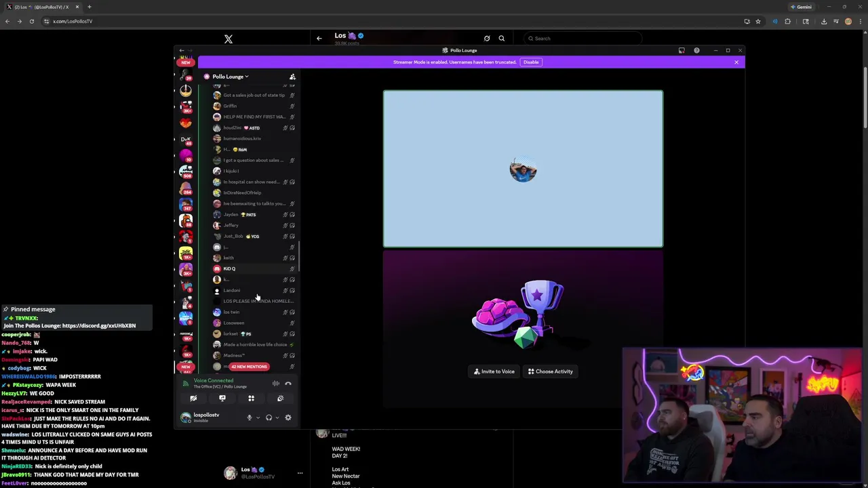This screenshot has width=868, height=488.
Task: Select voice user humanoidious.kriv
Action: [254, 138]
